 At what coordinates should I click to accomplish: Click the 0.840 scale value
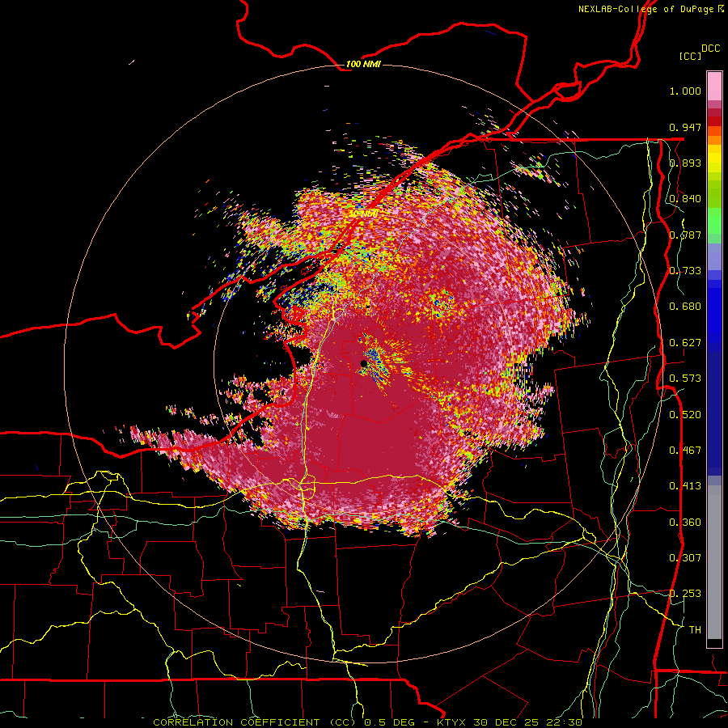coord(685,199)
